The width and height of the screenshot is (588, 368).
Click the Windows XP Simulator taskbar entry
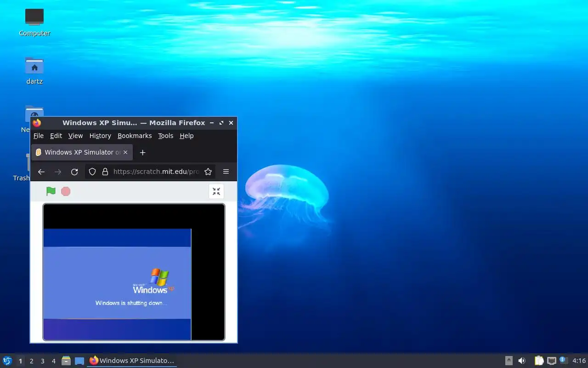[132, 361]
